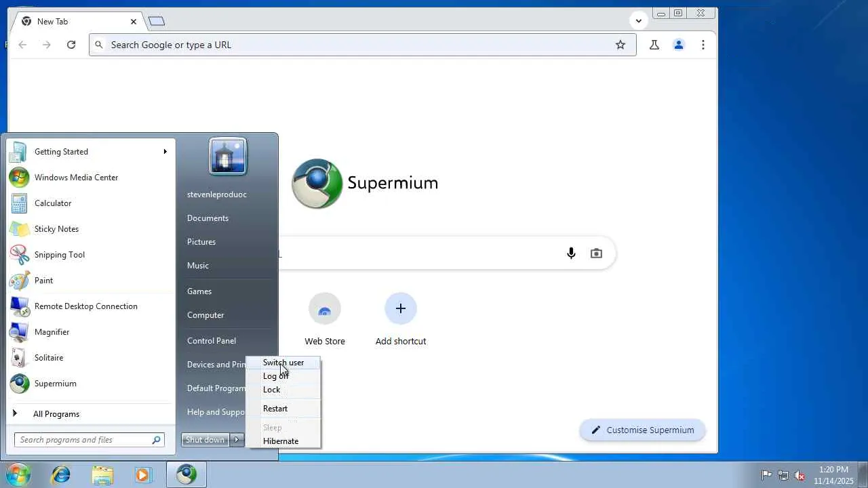Open the labs flask icon in the toolbar
This screenshot has height=488, width=868.
pyautogui.click(x=654, y=45)
